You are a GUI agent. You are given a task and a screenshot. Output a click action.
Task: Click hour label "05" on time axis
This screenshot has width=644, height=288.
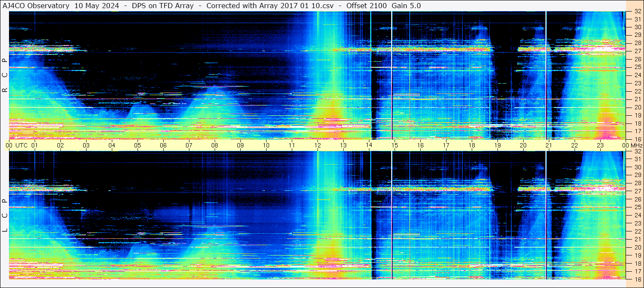[x=138, y=145]
